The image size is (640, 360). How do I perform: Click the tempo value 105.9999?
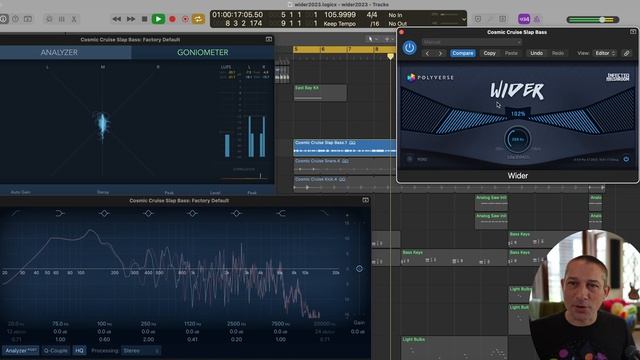pyautogui.click(x=340, y=15)
